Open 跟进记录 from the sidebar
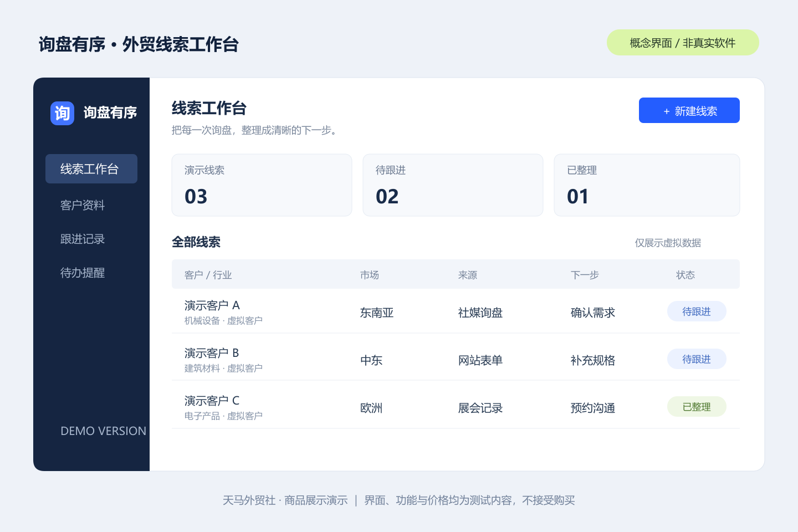The image size is (798, 532). point(83,239)
